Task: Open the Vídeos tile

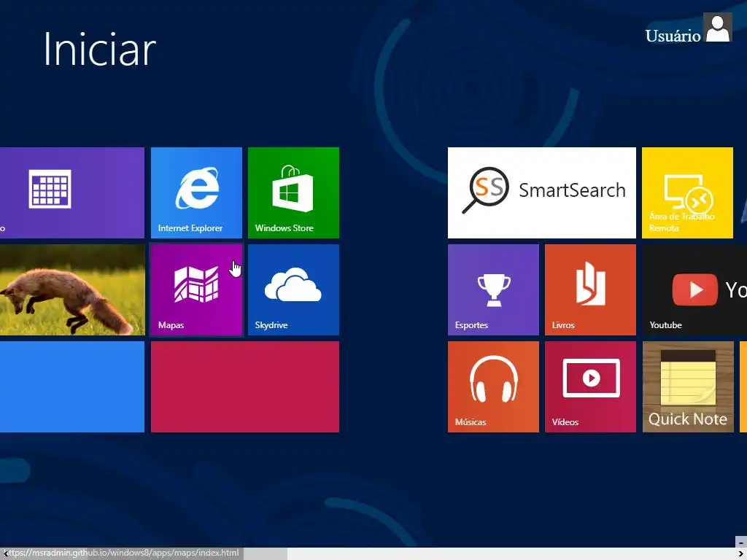Action: [590, 386]
